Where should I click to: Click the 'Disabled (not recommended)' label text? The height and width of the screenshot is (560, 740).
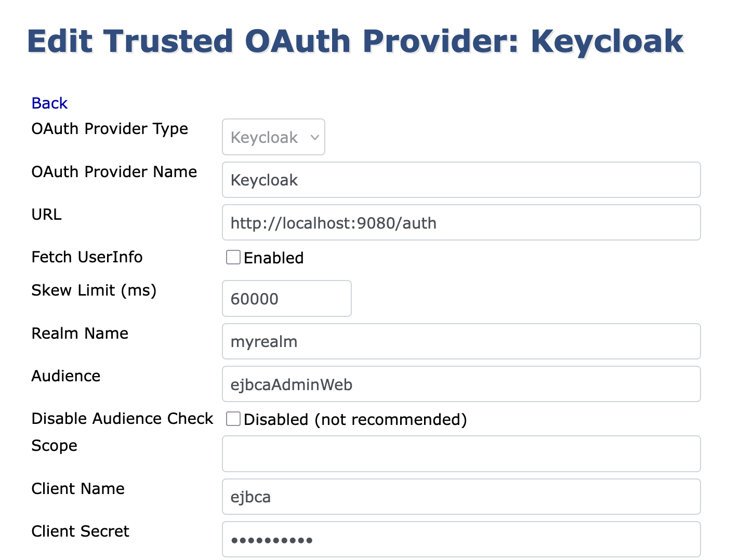355,420
